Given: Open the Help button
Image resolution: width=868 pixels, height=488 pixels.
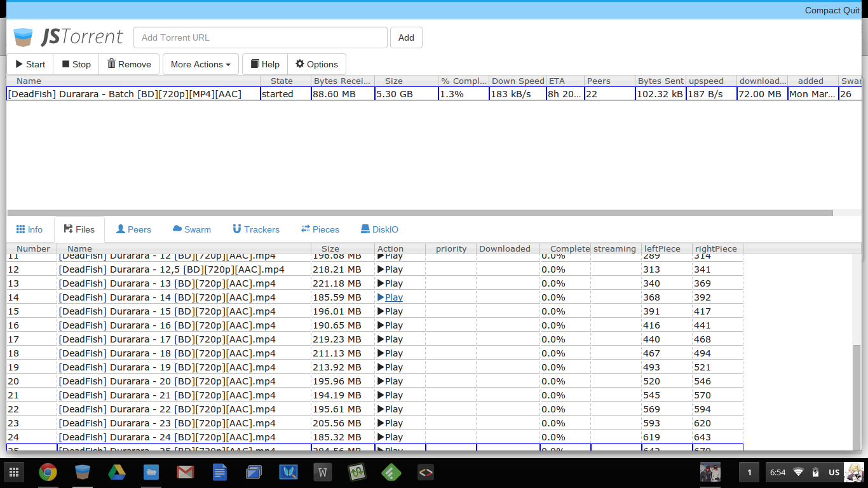Looking at the screenshot, I should (265, 64).
